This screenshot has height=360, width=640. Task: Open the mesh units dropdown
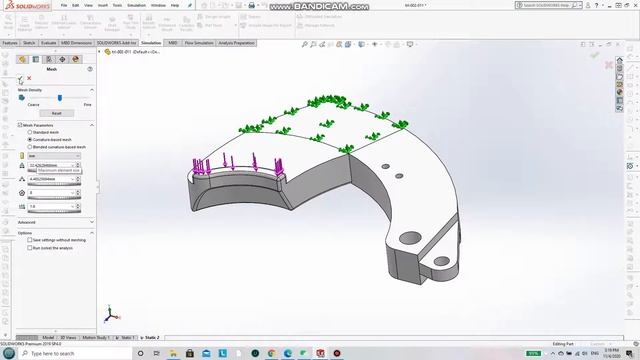click(x=54, y=156)
